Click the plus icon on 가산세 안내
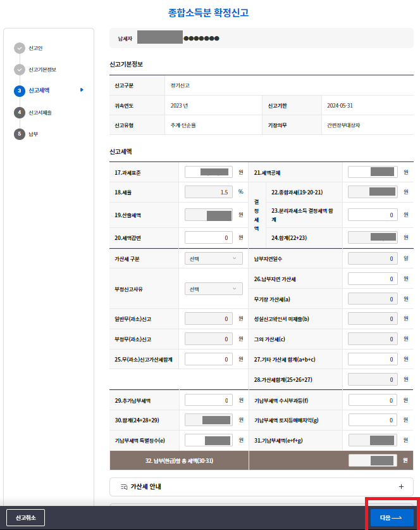The height and width of the screenshot is (530, 420). pos(401,487)
